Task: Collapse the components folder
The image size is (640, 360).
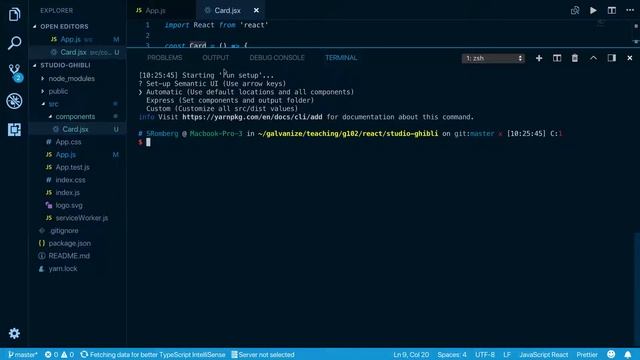Action: 75,116
